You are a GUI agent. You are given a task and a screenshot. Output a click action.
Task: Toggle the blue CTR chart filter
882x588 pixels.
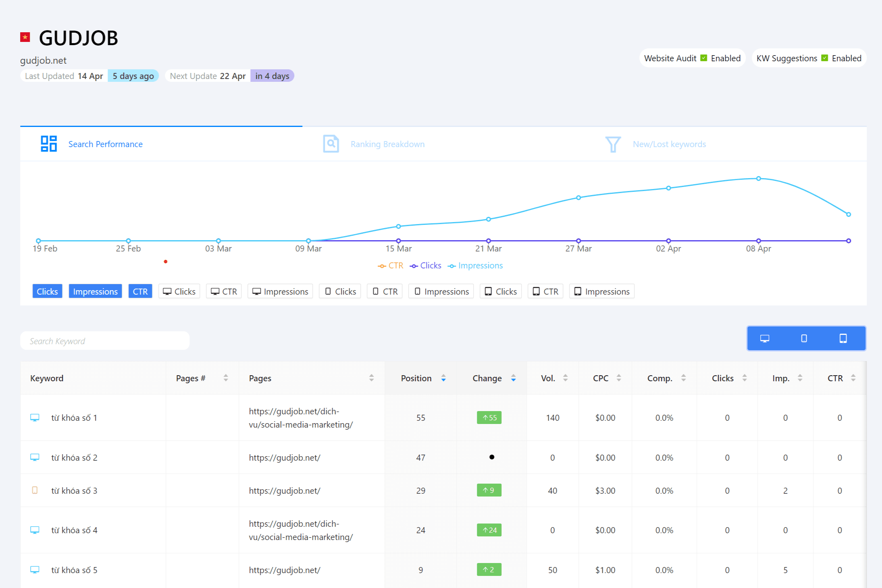click(x=140, y=291)
